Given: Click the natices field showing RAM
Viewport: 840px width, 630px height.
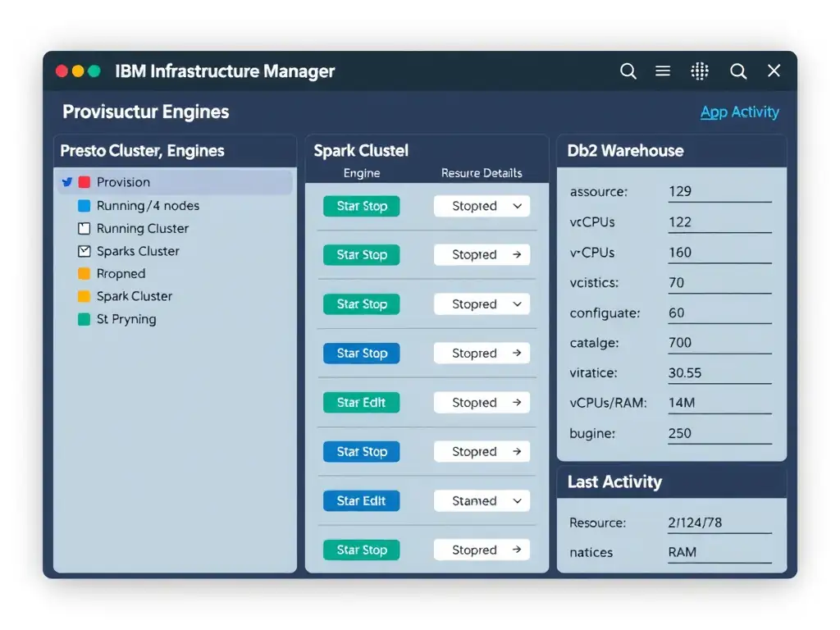Looking at the screenshot, I should (719, 552).
